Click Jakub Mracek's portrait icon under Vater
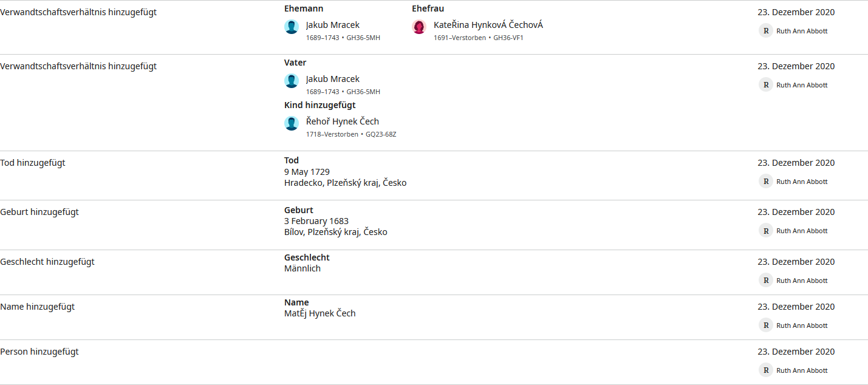 pos(292,81)
